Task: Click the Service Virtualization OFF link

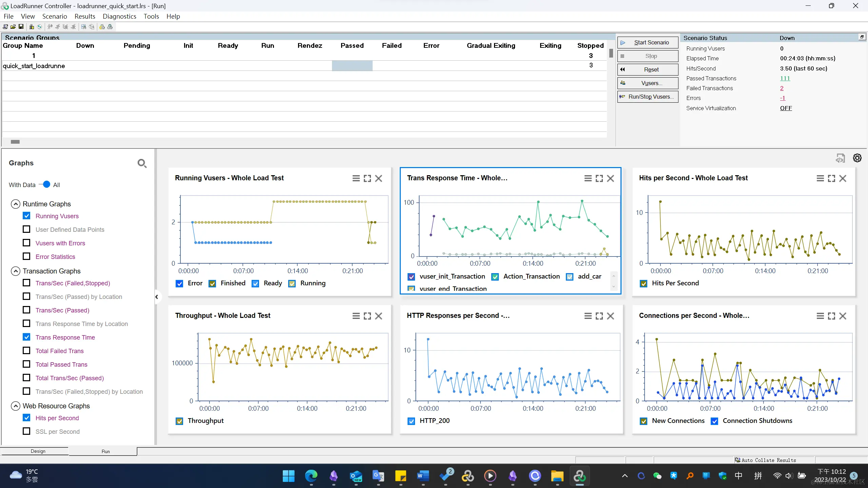Action: click(x=786, y=108)
